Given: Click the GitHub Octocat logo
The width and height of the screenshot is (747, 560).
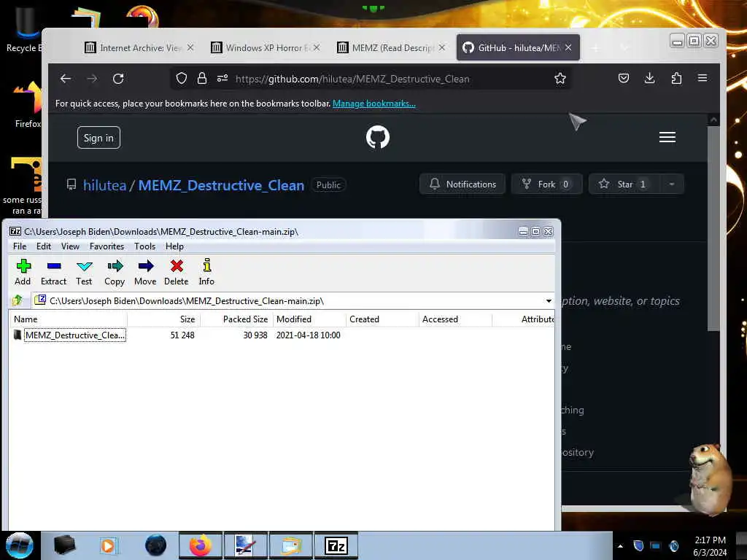Looking at the screenshot, I should coord(378,137).
